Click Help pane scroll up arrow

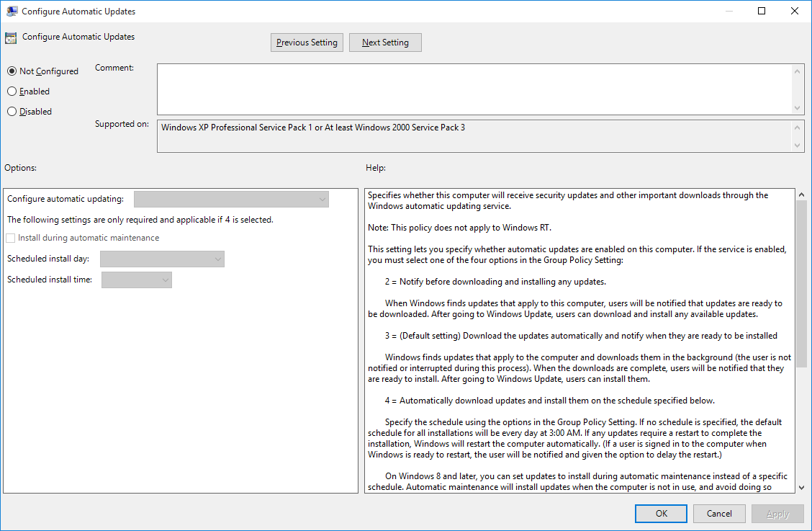tap(801, 195)
